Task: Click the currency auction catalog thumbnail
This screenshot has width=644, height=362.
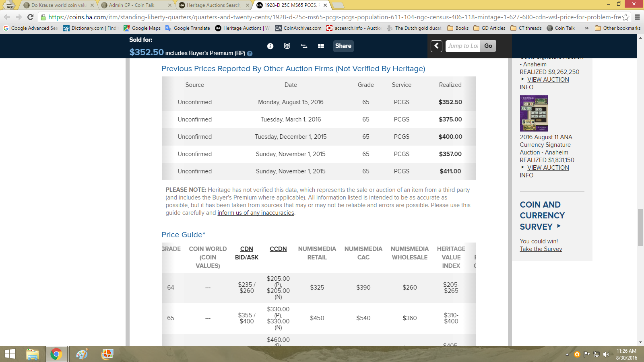Action: [534, 113]
